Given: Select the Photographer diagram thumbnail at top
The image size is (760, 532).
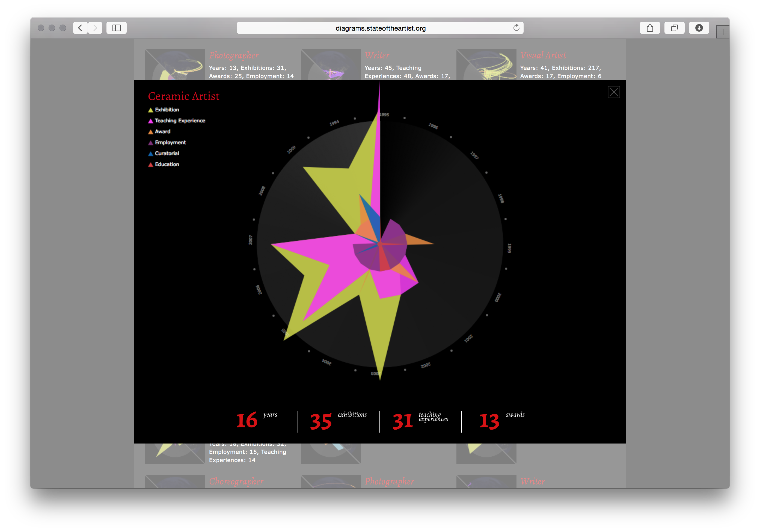Looking at the screenshot, I should point(175,64).
